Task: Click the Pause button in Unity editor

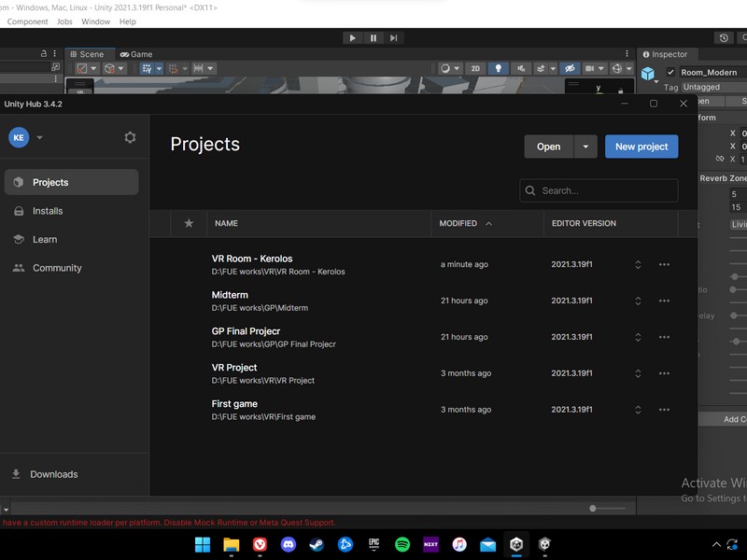Action: (x=373, y=38)
